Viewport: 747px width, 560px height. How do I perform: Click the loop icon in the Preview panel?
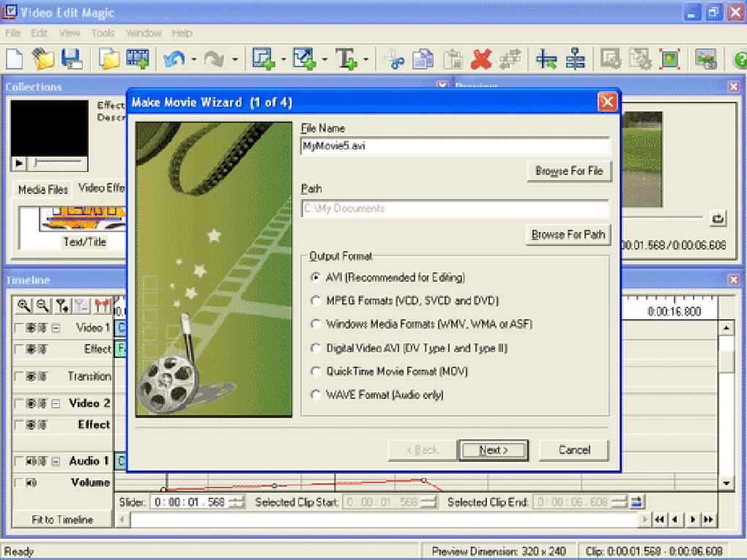tap(718, 218)
